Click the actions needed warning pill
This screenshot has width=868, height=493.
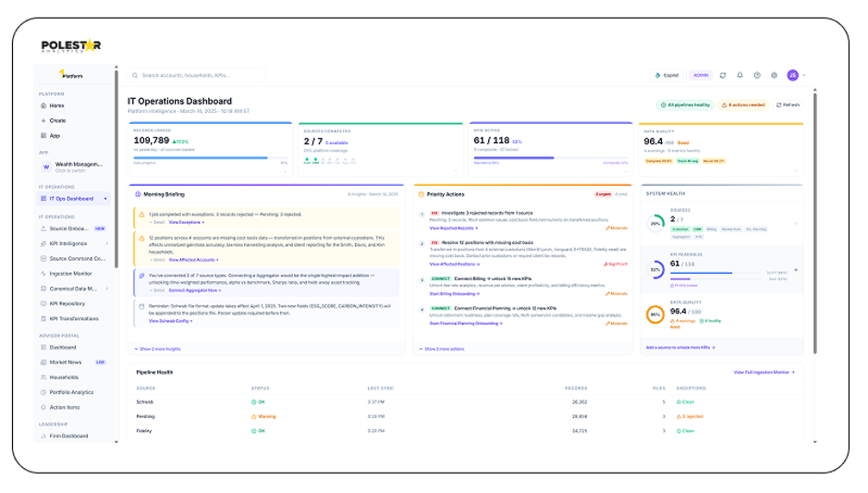tap(743, 105)
